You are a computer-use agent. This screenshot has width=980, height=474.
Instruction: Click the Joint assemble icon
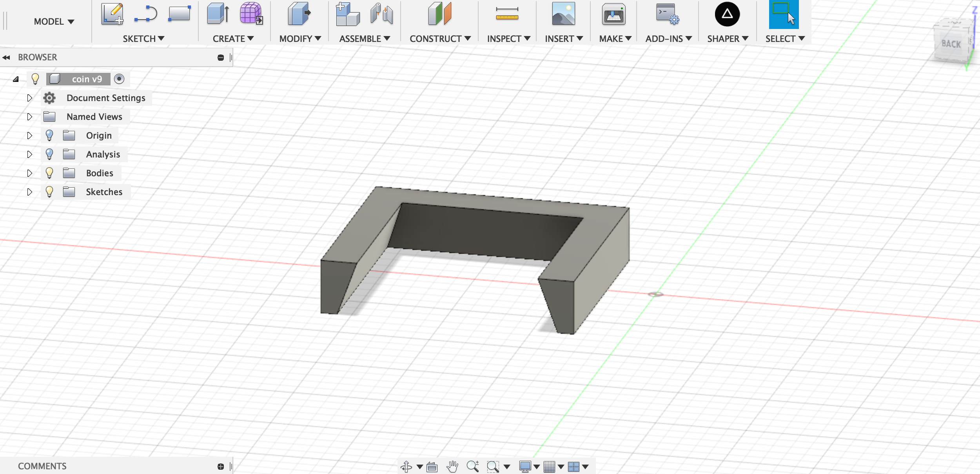tap(381, 14)
